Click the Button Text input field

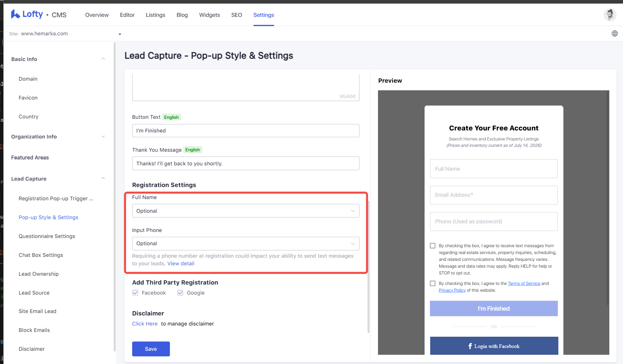coord(245,131)
